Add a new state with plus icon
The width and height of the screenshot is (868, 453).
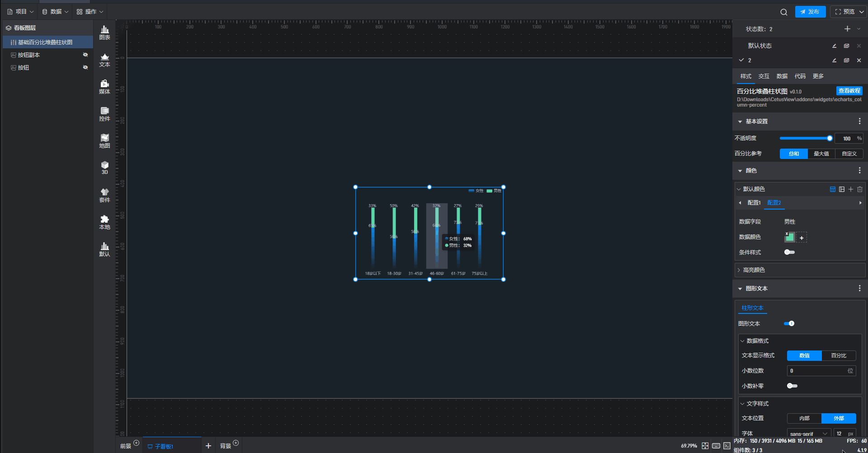point(847,29)
